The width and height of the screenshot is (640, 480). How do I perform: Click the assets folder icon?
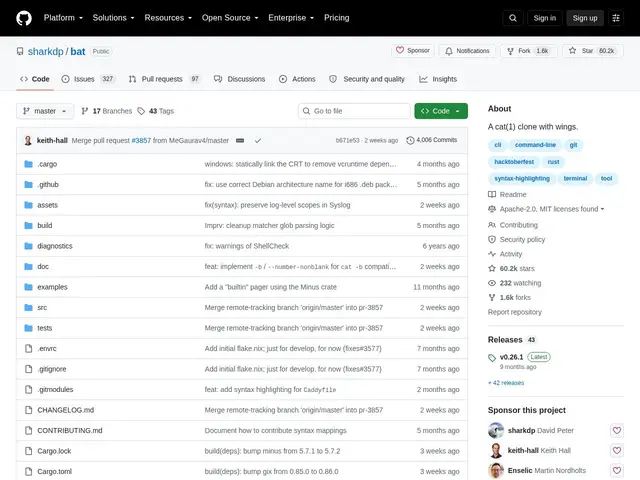pyautogui.click(x=28, y=205)
